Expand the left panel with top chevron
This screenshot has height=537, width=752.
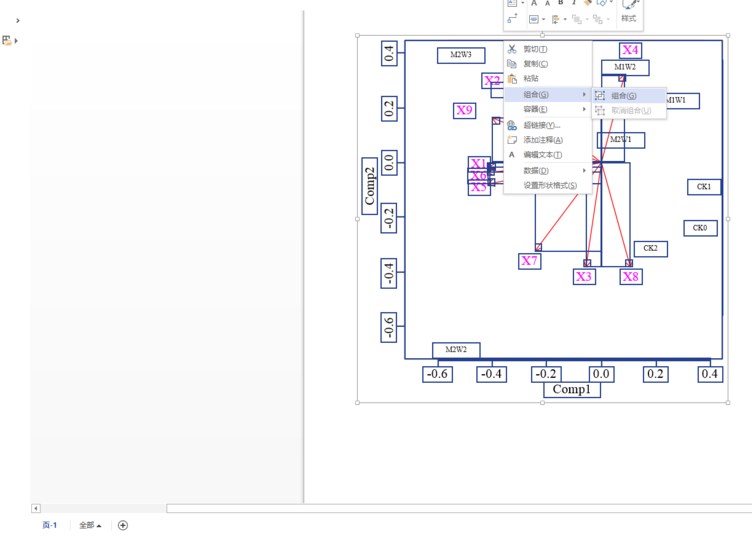pos(18,21)
